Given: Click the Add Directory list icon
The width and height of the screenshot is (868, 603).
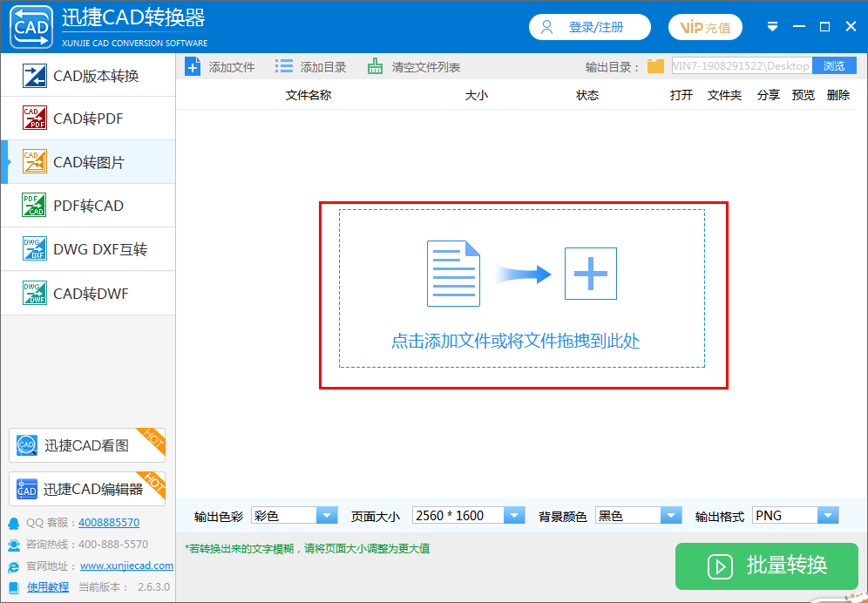Looking at the screenshot, I should coord(284,67).
